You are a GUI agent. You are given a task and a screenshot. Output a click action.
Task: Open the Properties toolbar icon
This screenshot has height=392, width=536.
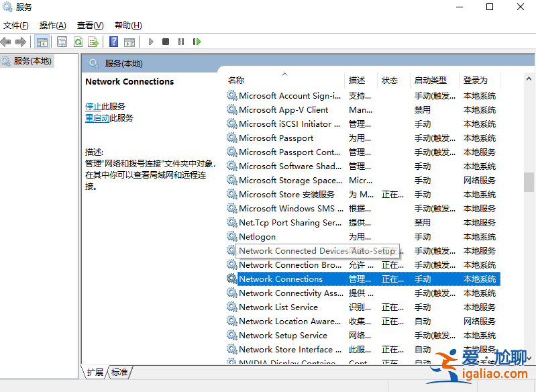point(62,42)
